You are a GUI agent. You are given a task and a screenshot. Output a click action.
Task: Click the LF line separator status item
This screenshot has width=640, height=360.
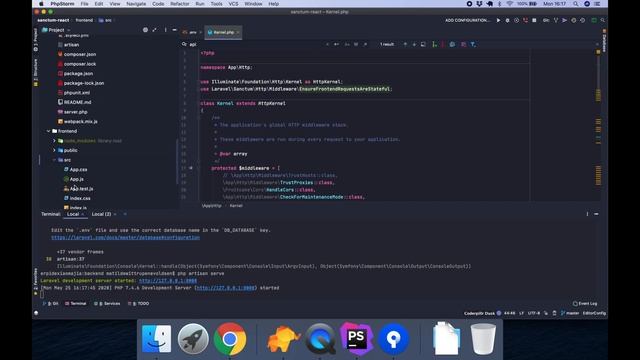coord(521,313)
